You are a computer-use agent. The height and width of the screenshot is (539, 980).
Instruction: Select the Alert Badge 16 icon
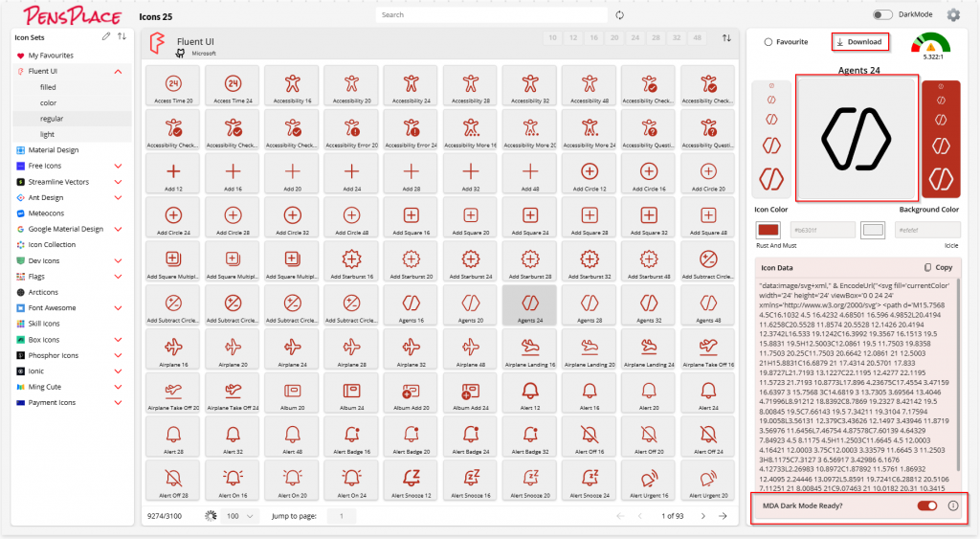351,437
